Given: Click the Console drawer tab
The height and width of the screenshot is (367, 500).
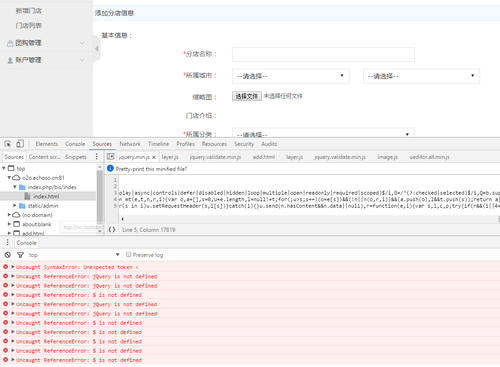Looking at the screenshot, I should tap(26, 243).
